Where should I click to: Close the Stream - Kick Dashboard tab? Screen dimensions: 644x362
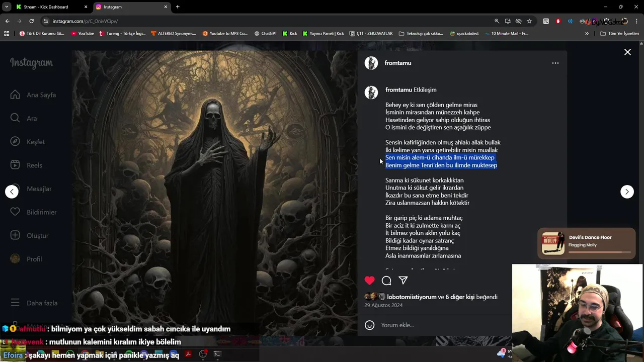[x=86, y=7]
